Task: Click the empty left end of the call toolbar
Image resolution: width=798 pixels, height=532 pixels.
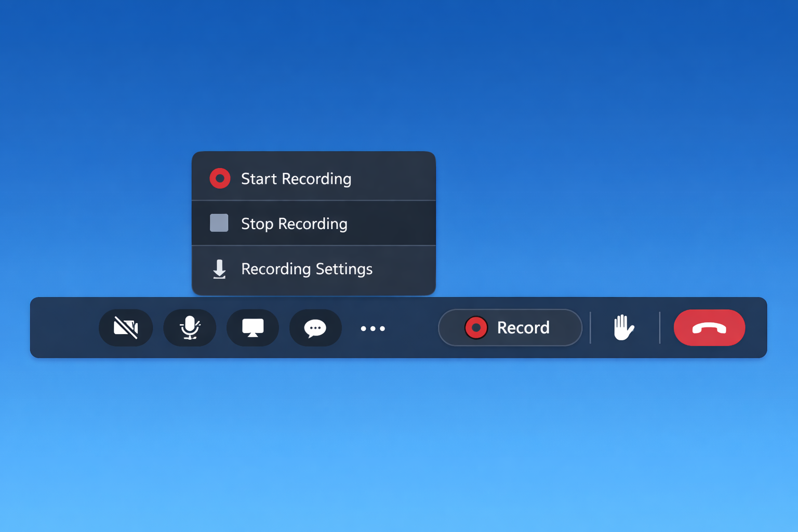Action: coord(62,328)
